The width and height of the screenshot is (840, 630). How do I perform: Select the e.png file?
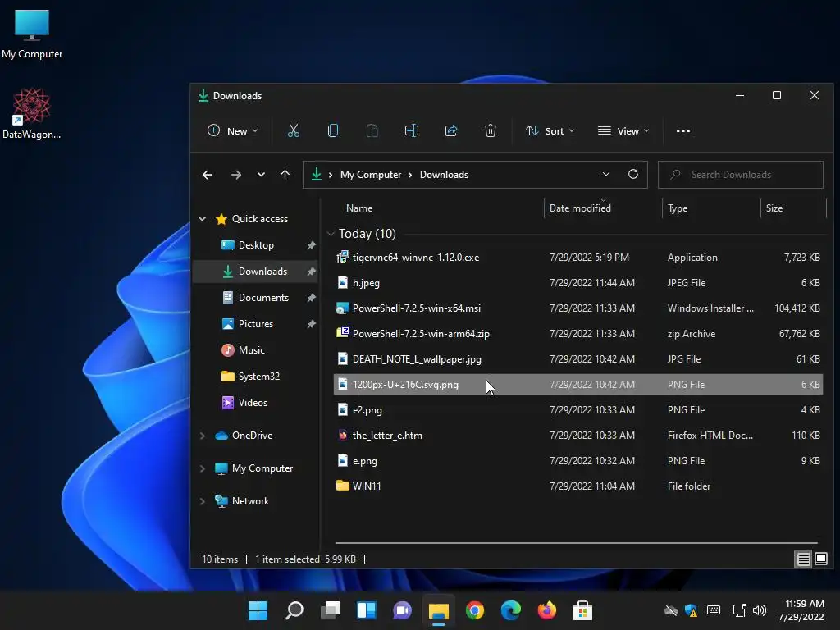pyautogui.click(x=578, y=461)
